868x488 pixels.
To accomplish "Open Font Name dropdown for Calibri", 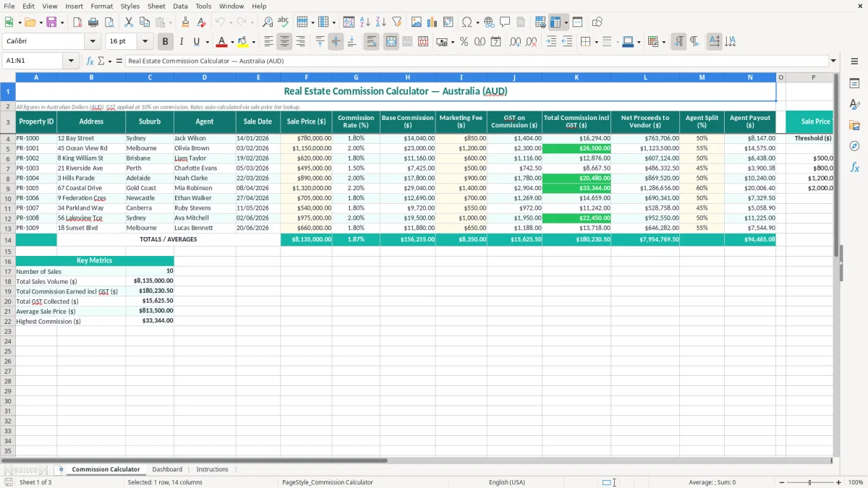I will (92, 42).
